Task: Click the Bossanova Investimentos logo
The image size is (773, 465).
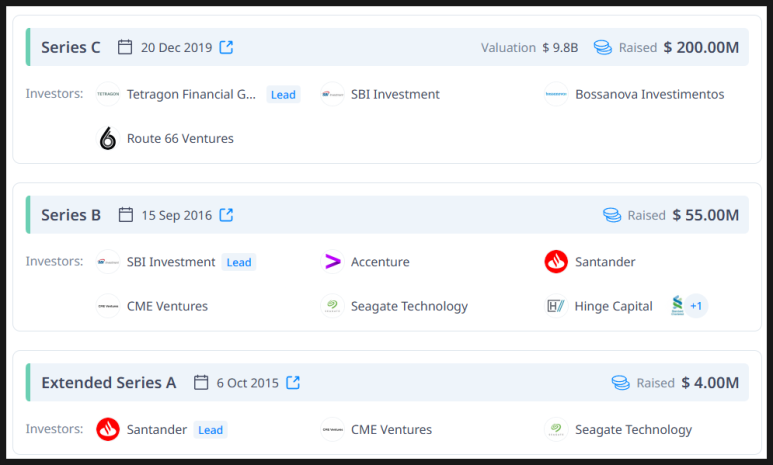Action: (x=556, y=94)
